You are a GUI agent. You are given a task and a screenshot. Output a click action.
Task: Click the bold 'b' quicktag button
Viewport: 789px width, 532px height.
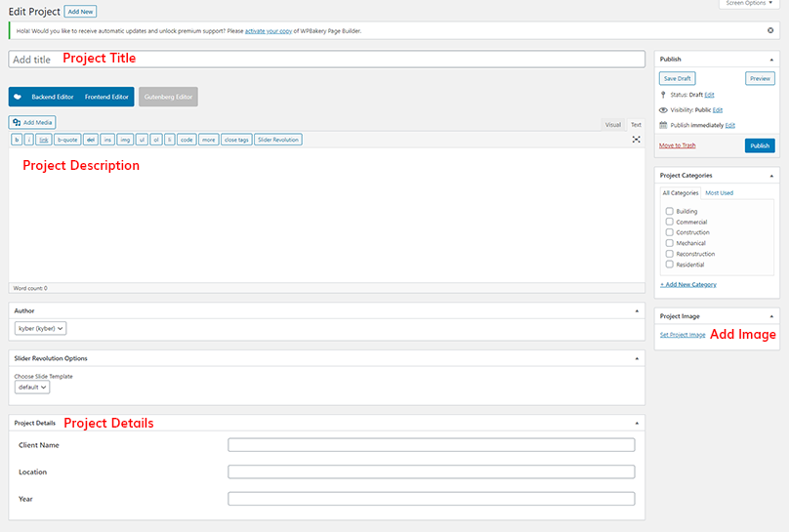coord(16,140)
